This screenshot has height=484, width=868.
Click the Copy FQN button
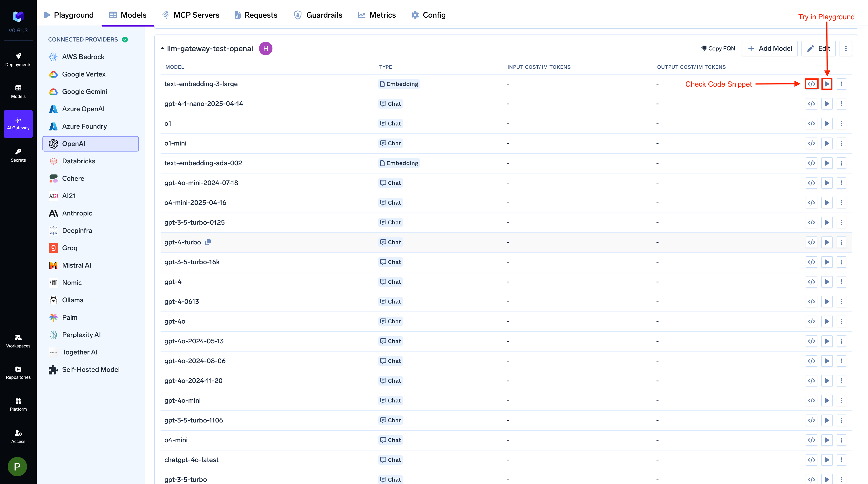point(718,48)
